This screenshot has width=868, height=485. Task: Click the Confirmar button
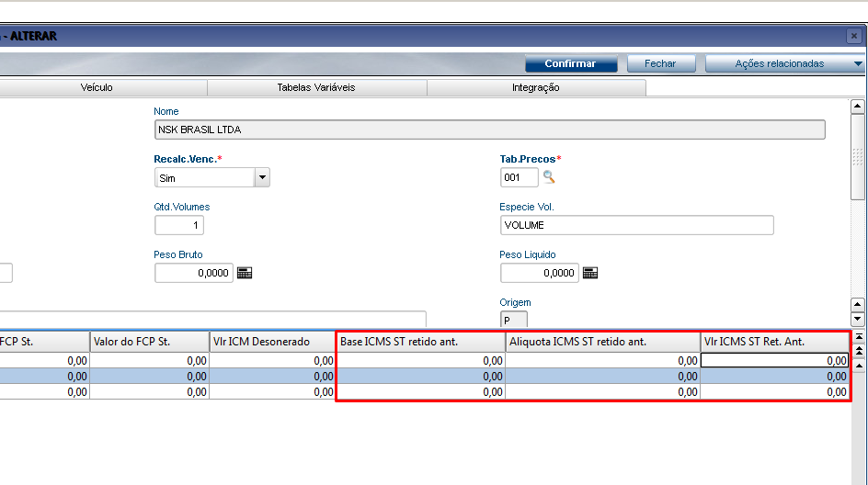pyautogui.click(x=571, y=63)
